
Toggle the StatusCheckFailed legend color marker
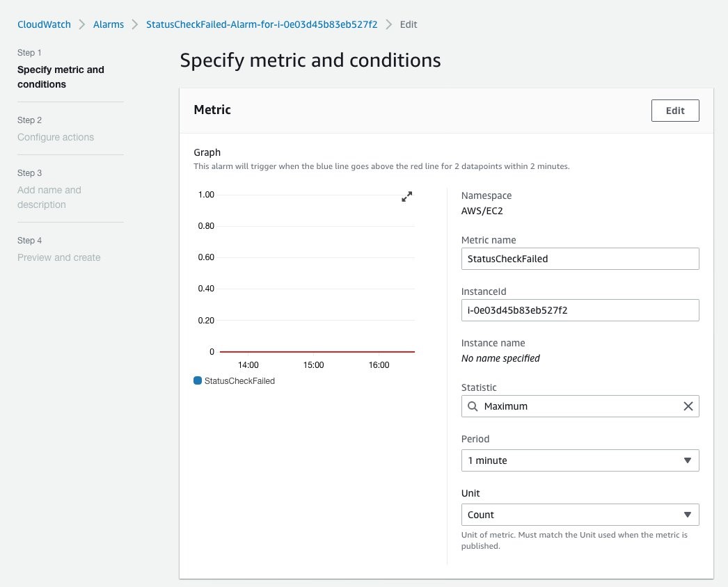(198, 380)
